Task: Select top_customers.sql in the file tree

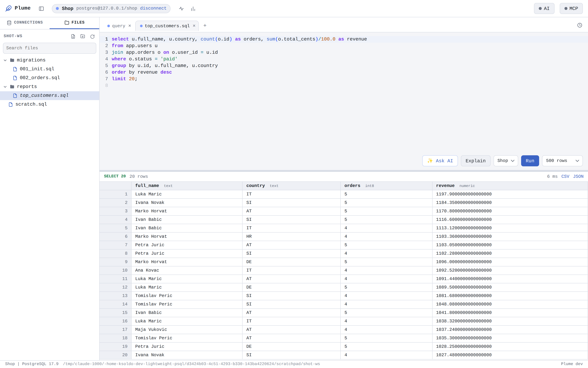Action: tap(50, 95)
